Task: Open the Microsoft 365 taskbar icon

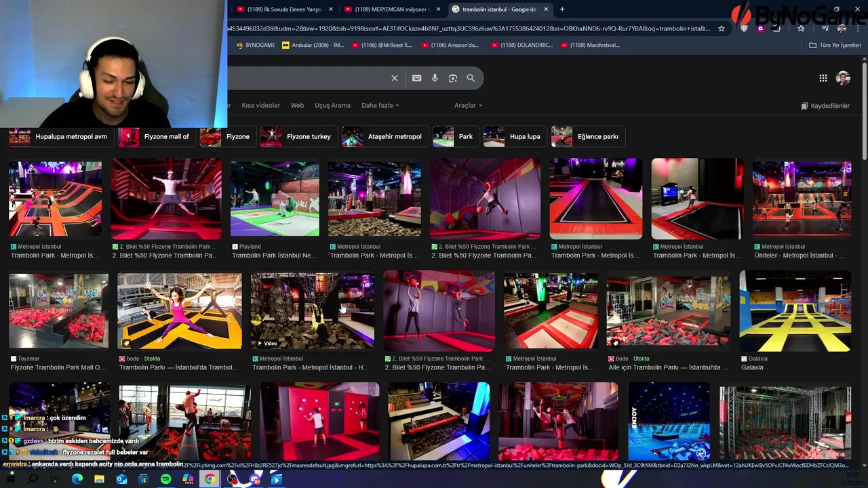Action: click(188, 479)
